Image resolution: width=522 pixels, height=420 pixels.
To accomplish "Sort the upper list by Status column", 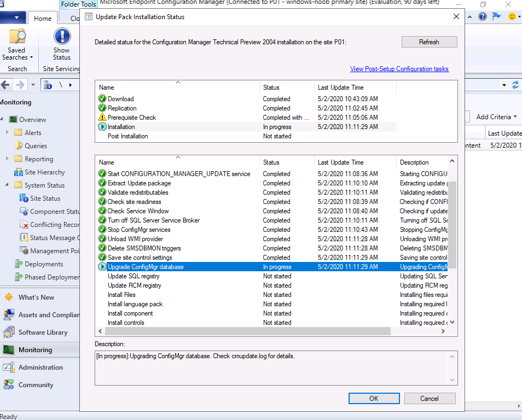I will click(x=287, y=87).
